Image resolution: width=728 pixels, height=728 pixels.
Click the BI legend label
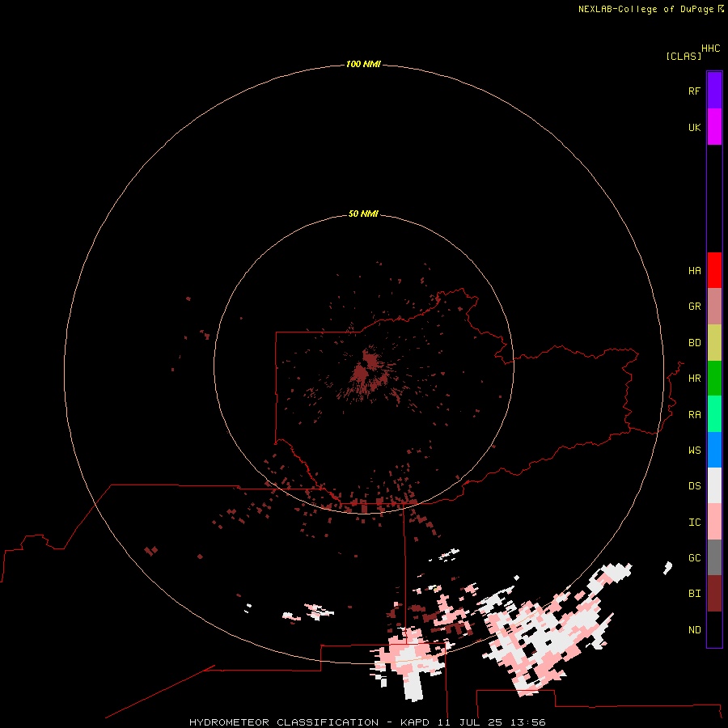click(695, 594)
